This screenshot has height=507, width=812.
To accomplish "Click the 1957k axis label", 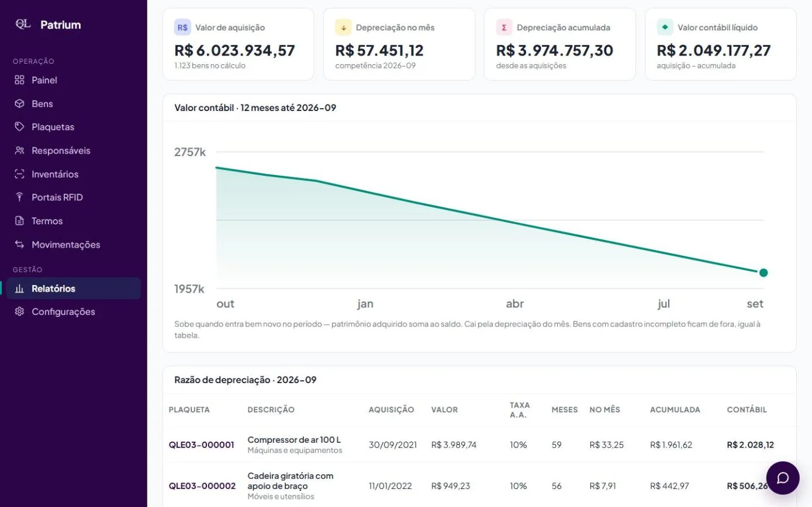I will click(189, 289).
